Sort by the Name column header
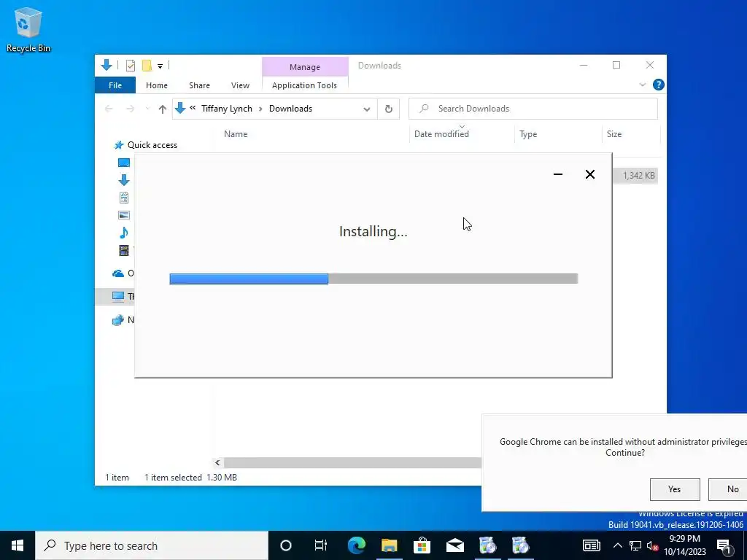This screenshot has width=747, height=560. [236, 134]
